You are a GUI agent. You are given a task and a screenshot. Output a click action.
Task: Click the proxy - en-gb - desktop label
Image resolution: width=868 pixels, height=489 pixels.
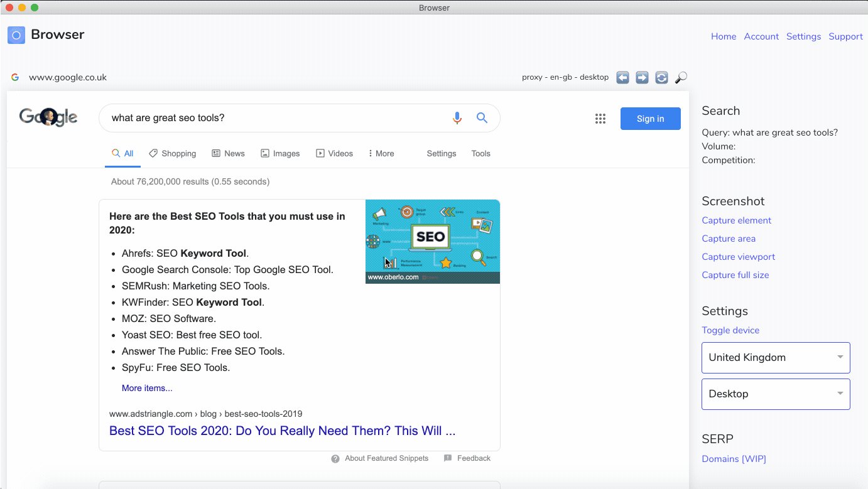click(565, 77)
